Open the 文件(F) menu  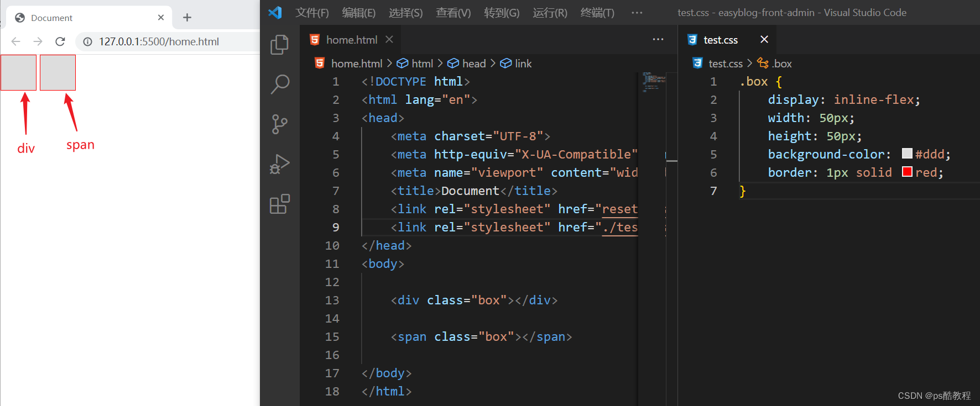(x=312, y=13)
